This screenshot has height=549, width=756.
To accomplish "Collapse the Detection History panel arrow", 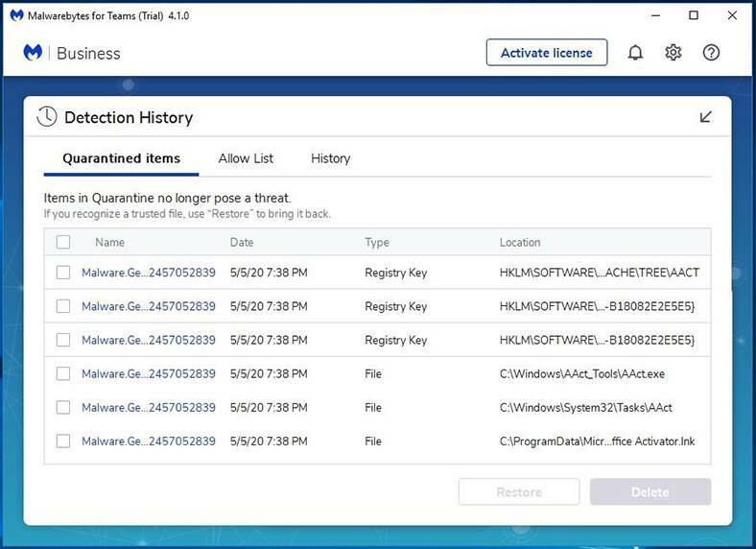I will coord(706,117).
